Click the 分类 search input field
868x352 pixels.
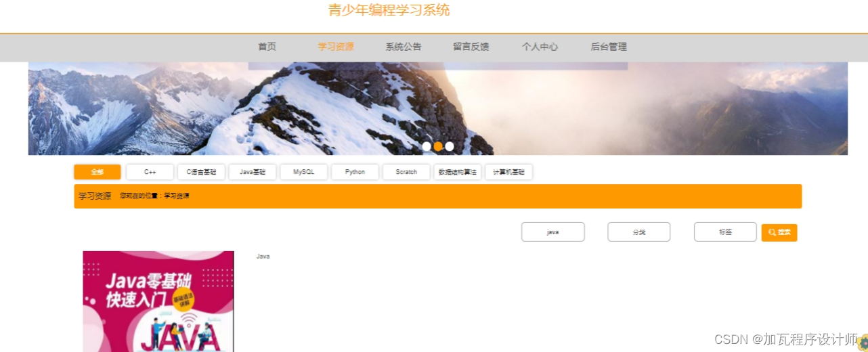(x=639, y=232)
